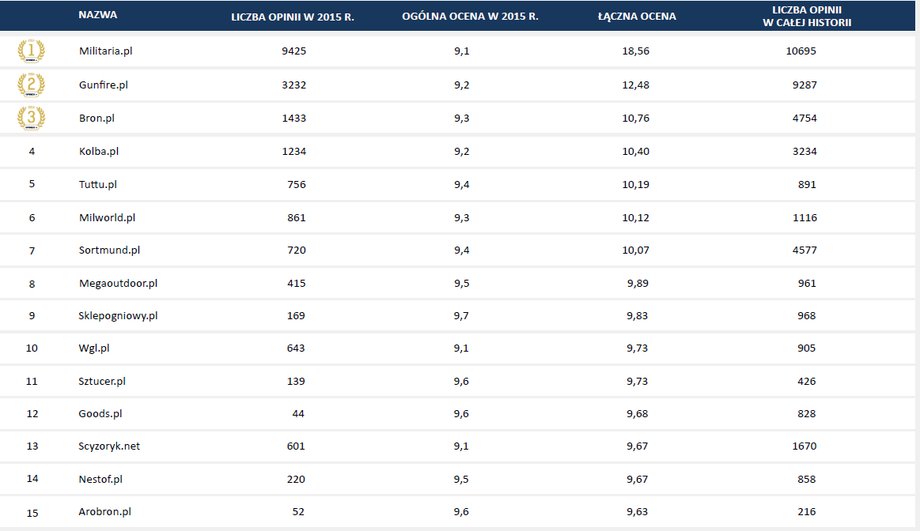The width and height of the screenshot is (920, 531).
Task: Select the Scyzoryk.net entry
Action: coord(109,446)
